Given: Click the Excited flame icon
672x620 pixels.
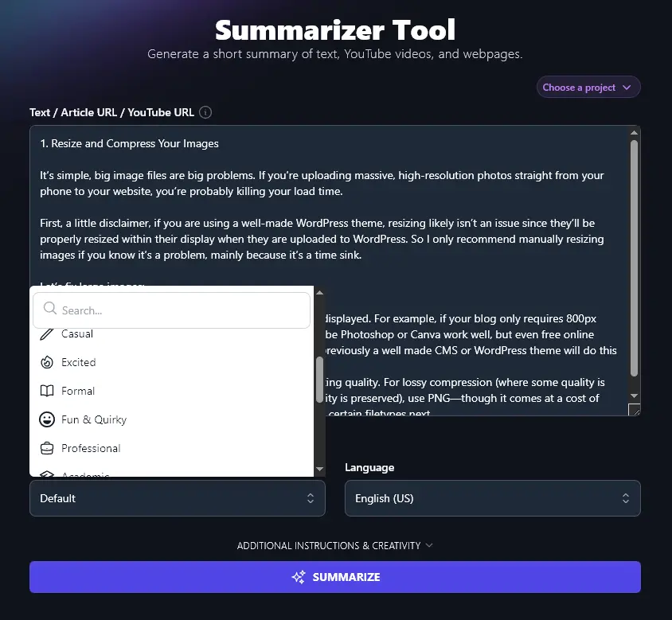Looking at the screenshot, I should 49,362.
